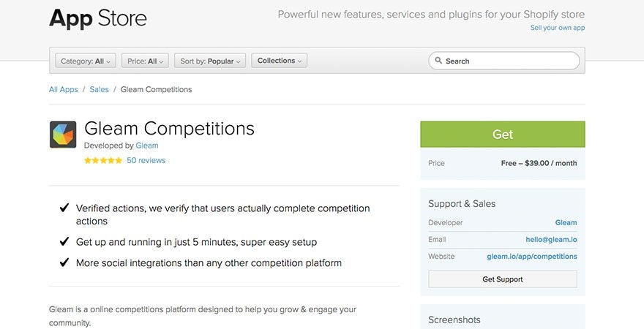Click the five-star rating icons

click(103, 160)
